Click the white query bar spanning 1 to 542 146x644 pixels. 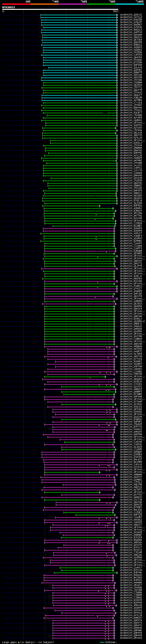click(x=60, y=9)
